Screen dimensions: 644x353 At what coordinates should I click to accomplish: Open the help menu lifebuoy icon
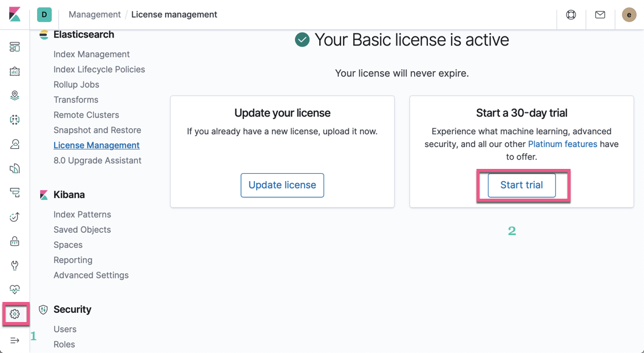click(x=571, y=15)
